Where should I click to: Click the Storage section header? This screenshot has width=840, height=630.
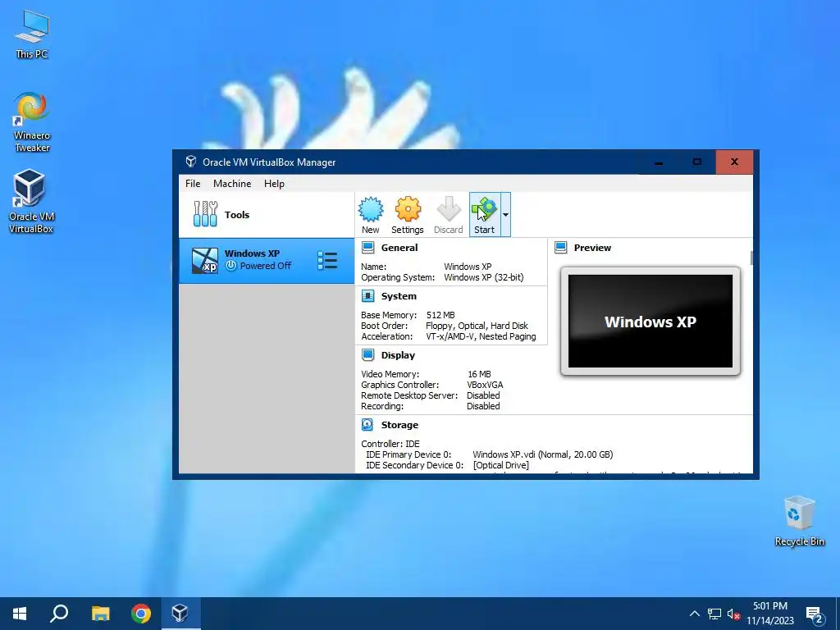[399, 425]
